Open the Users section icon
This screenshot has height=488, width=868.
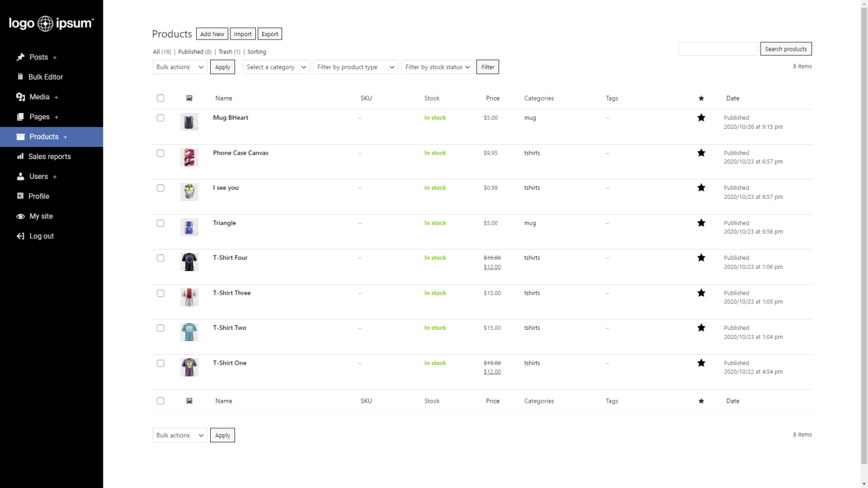point(21,176)
